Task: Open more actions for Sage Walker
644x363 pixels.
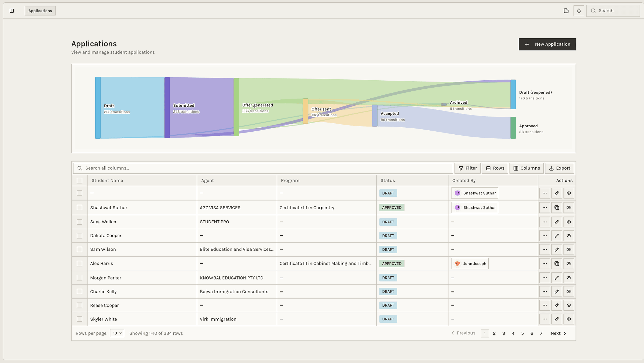Action: coord(544,222)
